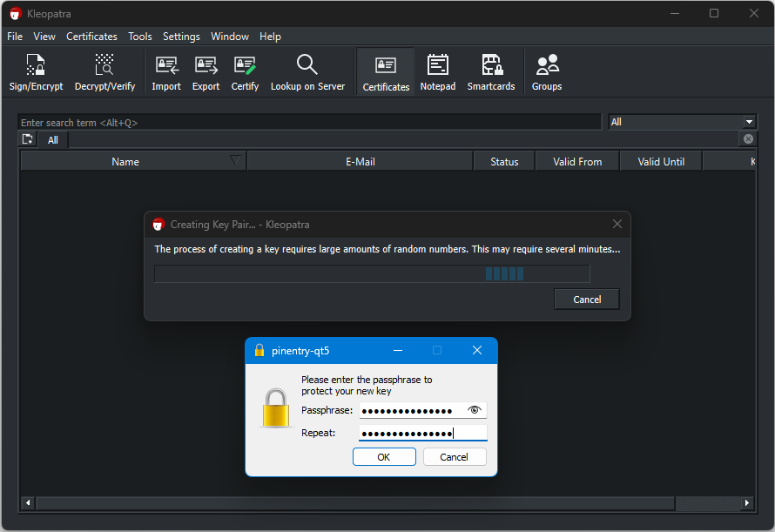This screenshot has width=775, height=532.
Task: Open the Tools menu
Action: (x=140, y=37)
